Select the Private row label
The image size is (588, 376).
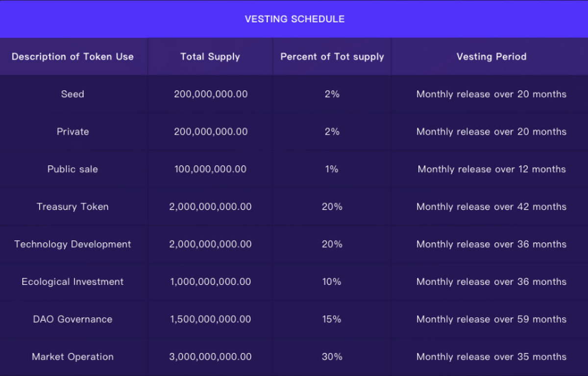point(73,132)
